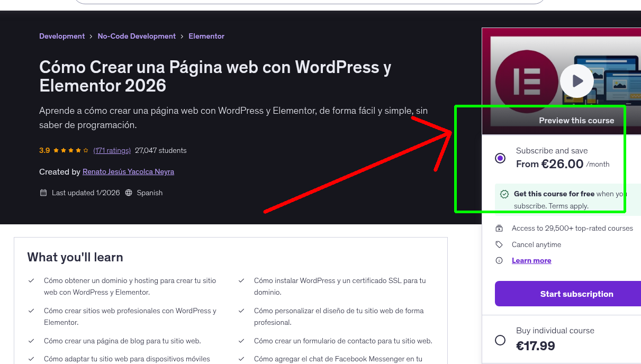Viewport: 641px width, 364px height.
Task: Click the Cancel anytime tag icon
Action: [499, 244]
